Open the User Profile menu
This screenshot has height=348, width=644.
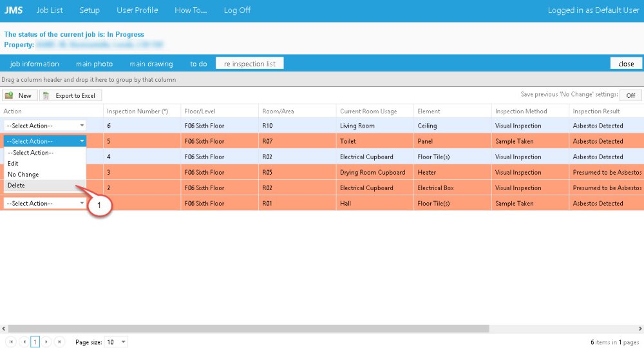137,10
